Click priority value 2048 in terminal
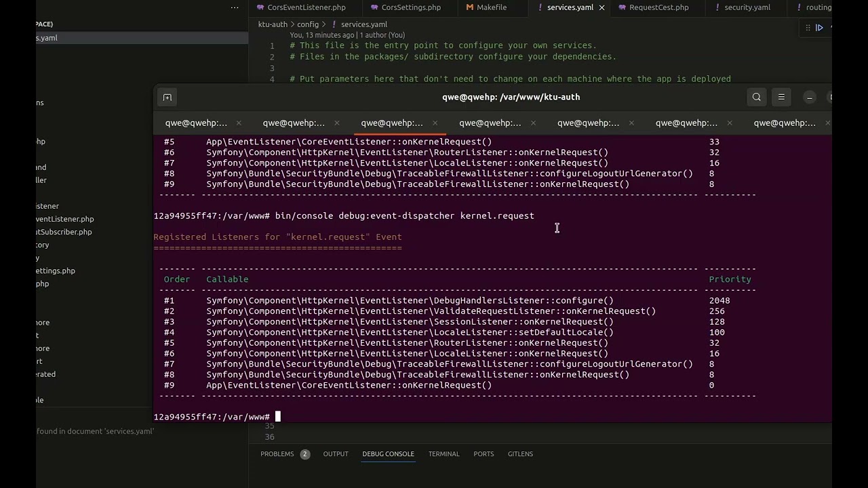868x488 pixels. coord(719,300)
